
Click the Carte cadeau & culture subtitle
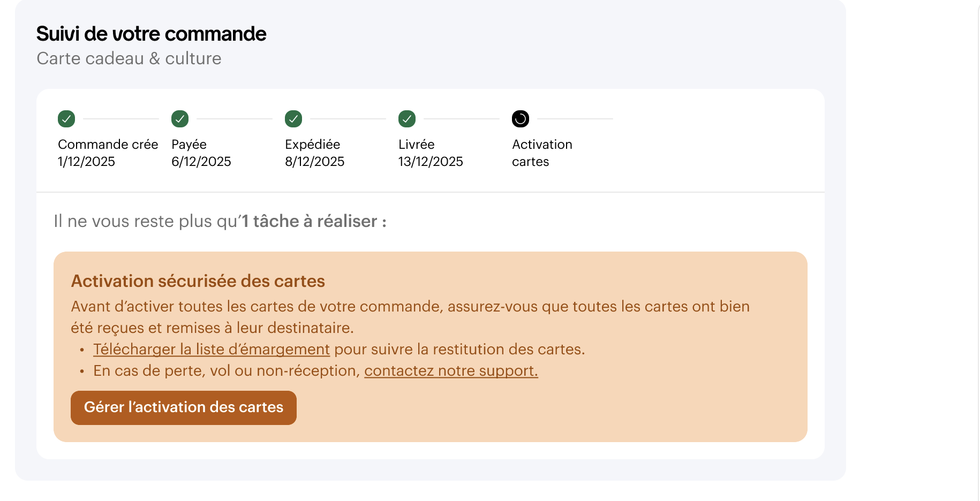pyautogui.click(x=129, y=58)
